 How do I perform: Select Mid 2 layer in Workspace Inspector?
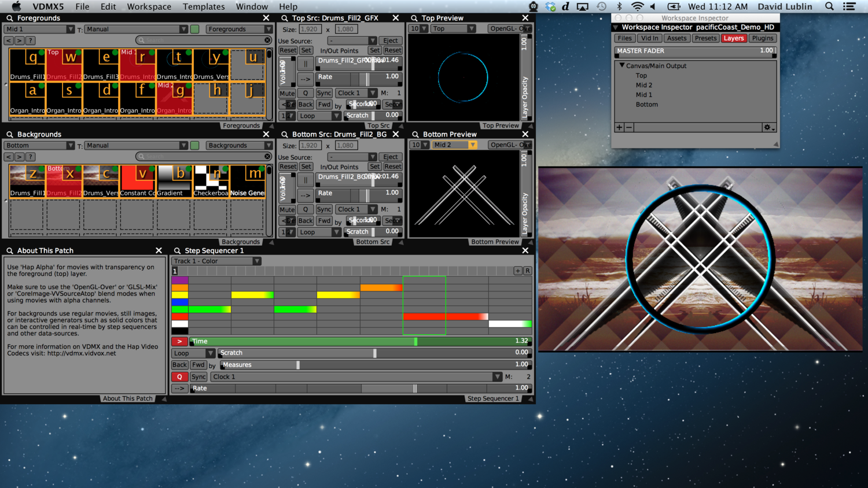643,86
